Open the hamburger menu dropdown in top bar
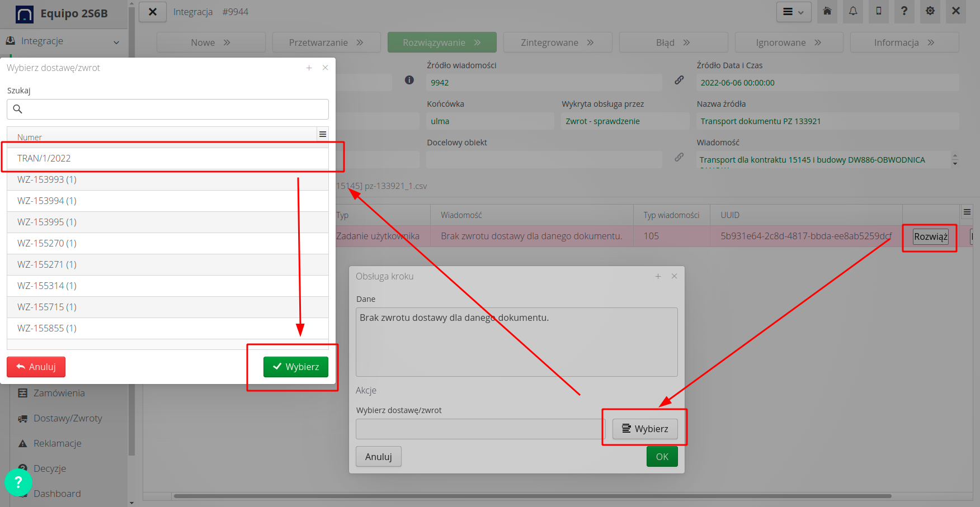The height and width of the screenshot is (507, 980). tap(793, 12)
